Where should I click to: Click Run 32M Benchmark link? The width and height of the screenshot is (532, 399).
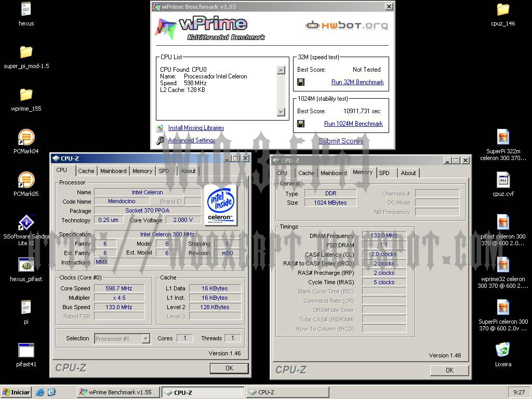click(357, 82)
